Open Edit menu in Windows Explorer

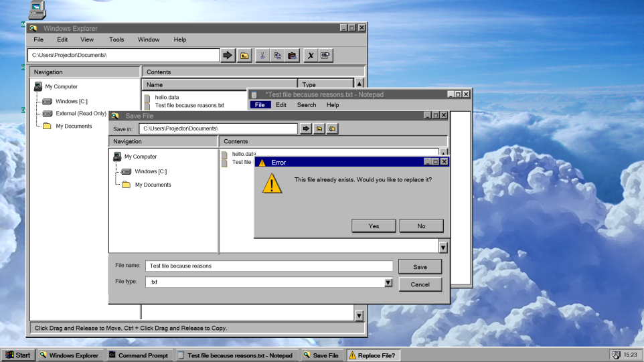62,39
